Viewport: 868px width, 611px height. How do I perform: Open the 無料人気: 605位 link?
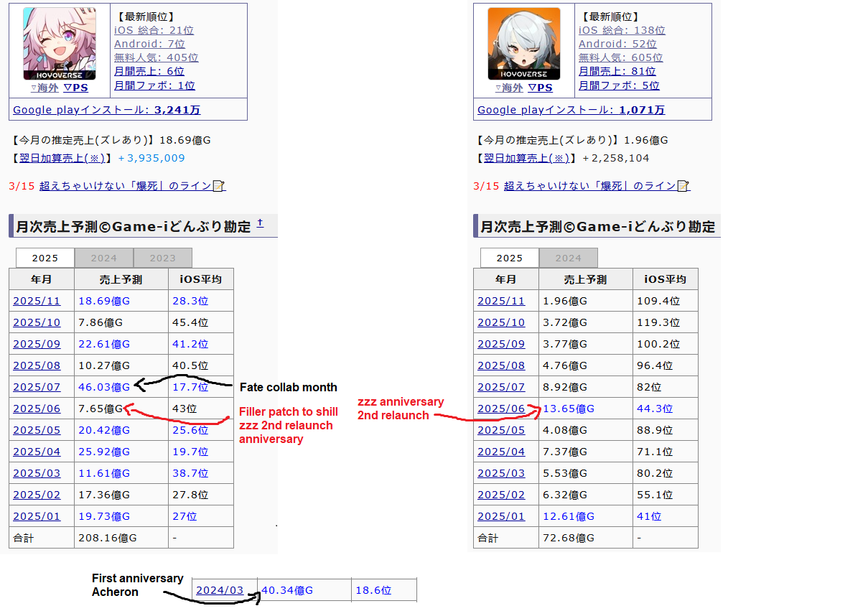pos(620,57)
